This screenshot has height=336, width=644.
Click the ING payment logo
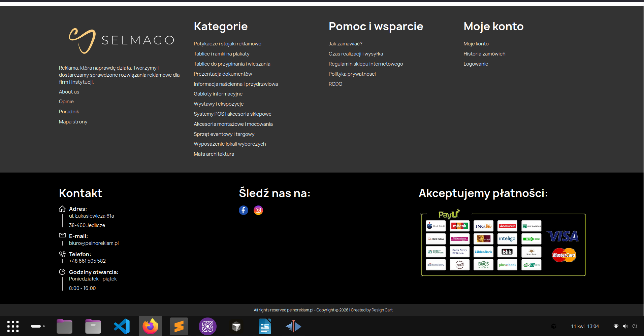point(483,226)
